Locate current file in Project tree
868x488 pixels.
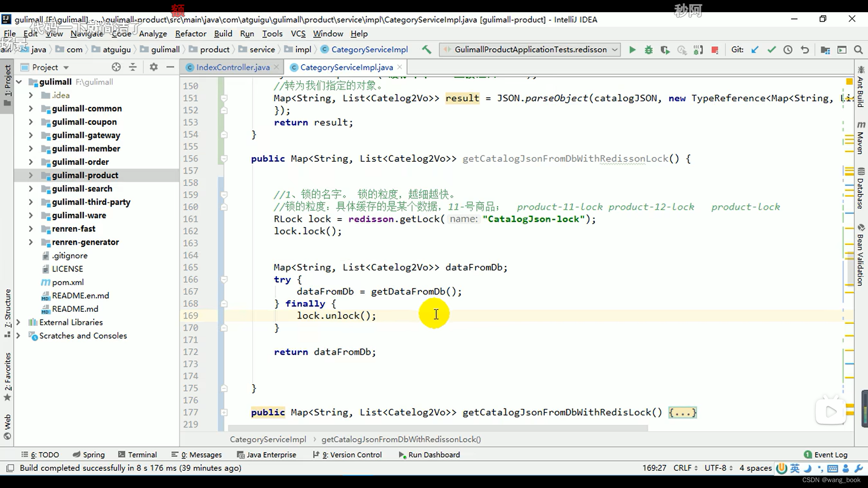[116, 67]
